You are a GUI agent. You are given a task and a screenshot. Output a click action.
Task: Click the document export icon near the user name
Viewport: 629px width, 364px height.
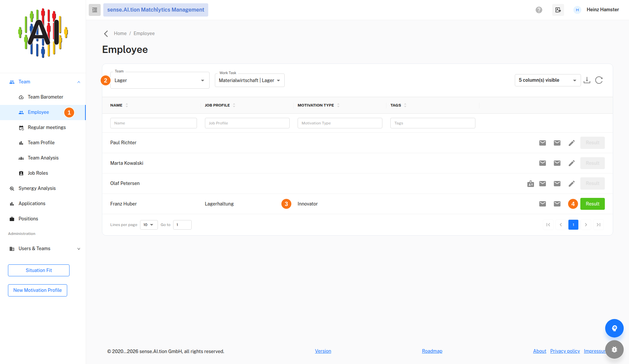[558, 10]
